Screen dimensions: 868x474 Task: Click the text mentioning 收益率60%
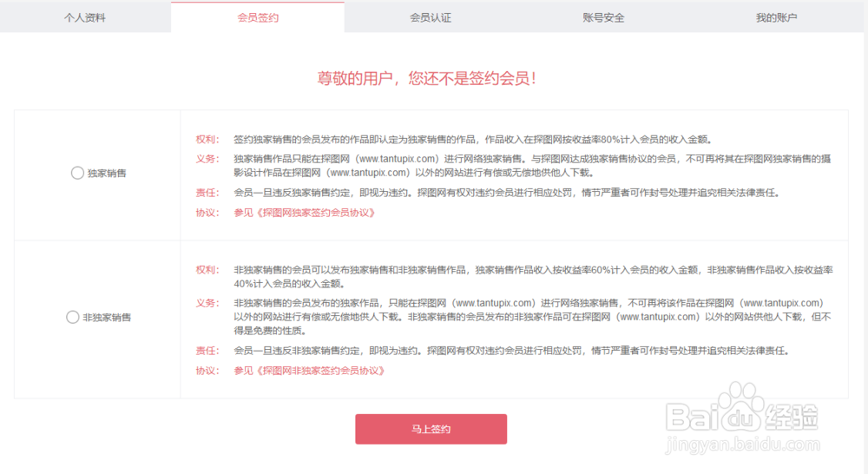pyautogui.click(x=533, y=277)
